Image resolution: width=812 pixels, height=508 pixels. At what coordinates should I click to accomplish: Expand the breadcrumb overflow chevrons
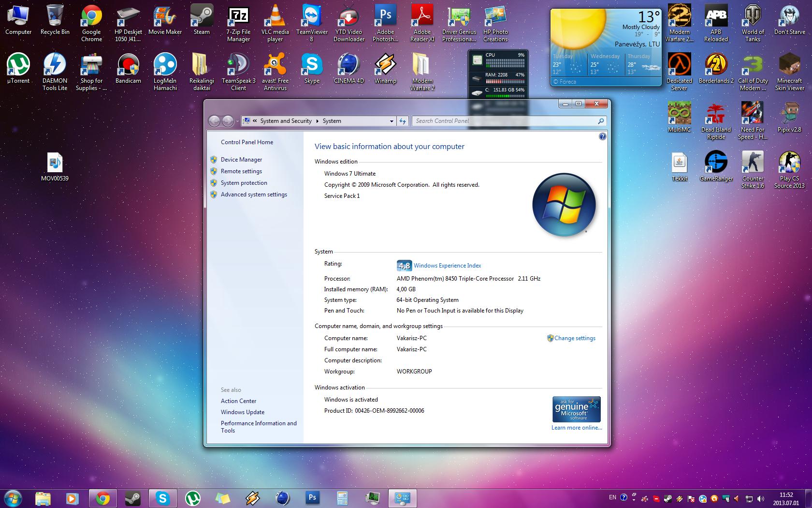255,121
